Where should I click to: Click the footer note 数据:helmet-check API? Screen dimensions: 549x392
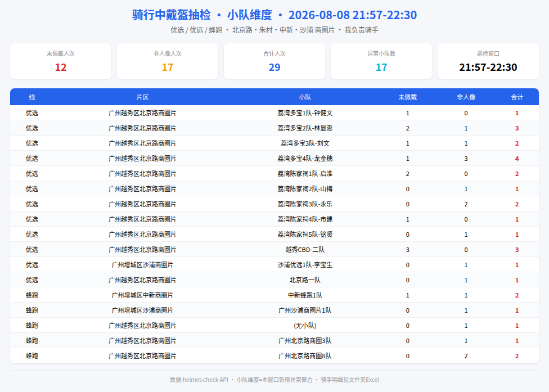(x=199, y=380)
